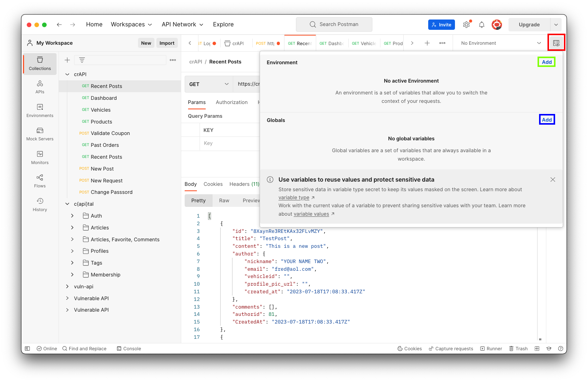Expand the Auth folder
Viewport: 588px width, 382px height.
coord(72,216)
